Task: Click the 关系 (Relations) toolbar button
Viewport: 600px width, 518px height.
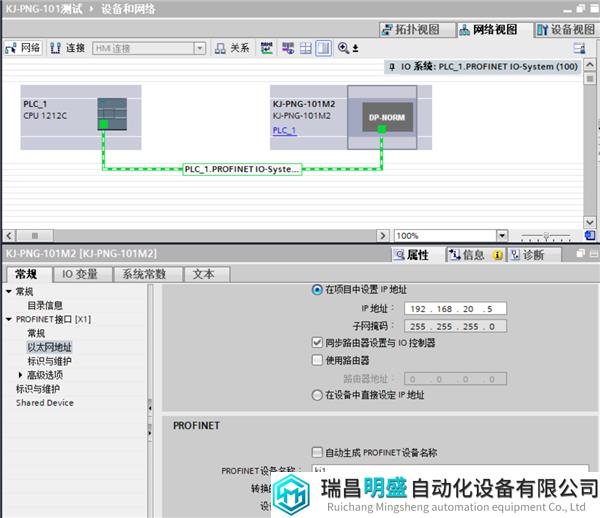Action: point(232,48)
